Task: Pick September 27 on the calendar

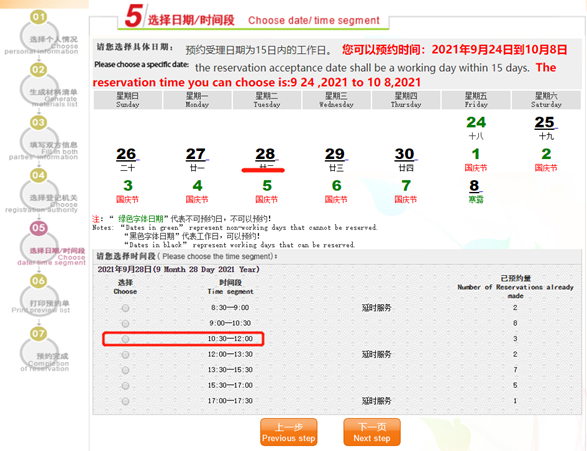Action: pyautogui.click(x=196, y=154)
